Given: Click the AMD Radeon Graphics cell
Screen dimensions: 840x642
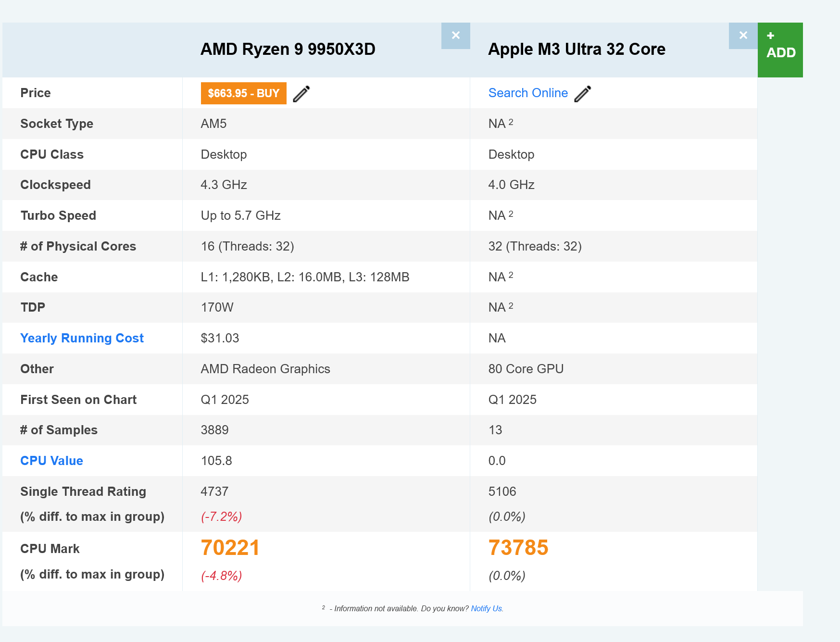Looking at the screenshot, I should click(265, 369).
